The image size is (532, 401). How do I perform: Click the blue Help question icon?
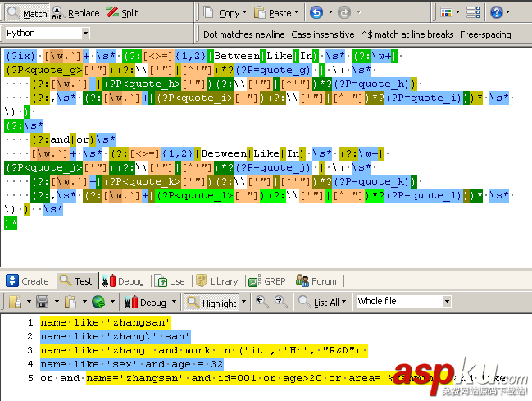497,12
